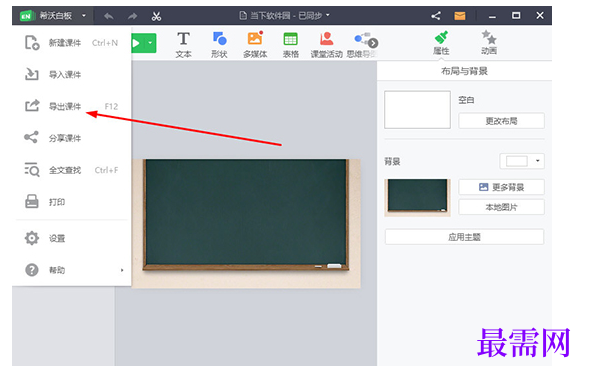The height and width of the screenshot is (374, 589).
Task: Click the 本地图片 button
Action: [x=501, y=207]
